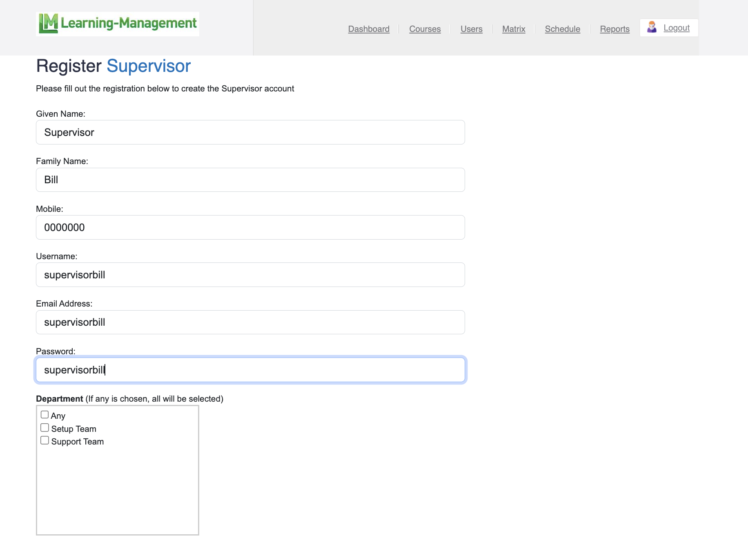Screen dimensions: 748x560
Task: Focus the Given Name input field
Action: [250, 132]
